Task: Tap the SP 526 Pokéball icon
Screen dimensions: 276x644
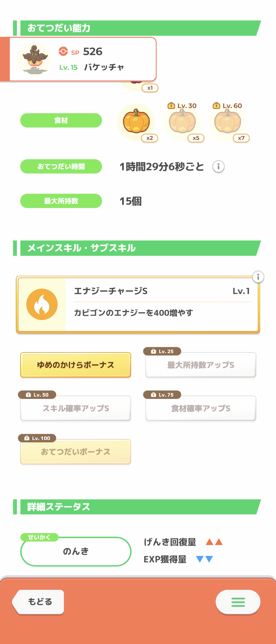Action: pyautogui.click(x=63, y=51)
